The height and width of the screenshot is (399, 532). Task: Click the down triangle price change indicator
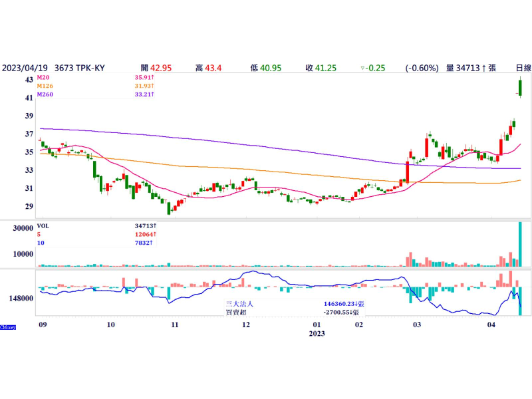pyautogui.click(x=362, y=68)
